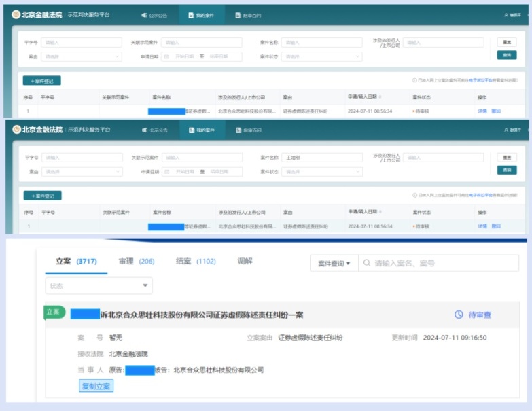
Task: Click the 重置 button in top panel
Action: click(507, 42)
